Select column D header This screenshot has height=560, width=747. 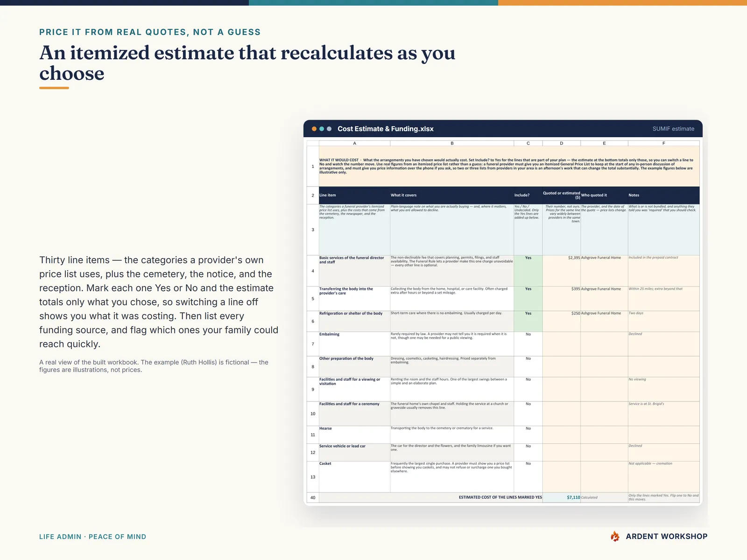pyautogui.click(x=562, y=143)
